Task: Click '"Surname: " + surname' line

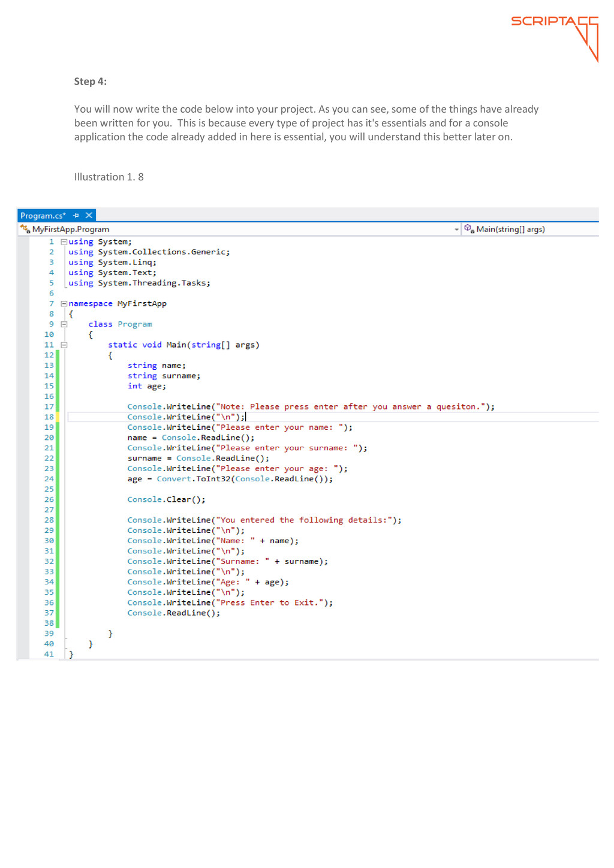Action: [228, 562]
